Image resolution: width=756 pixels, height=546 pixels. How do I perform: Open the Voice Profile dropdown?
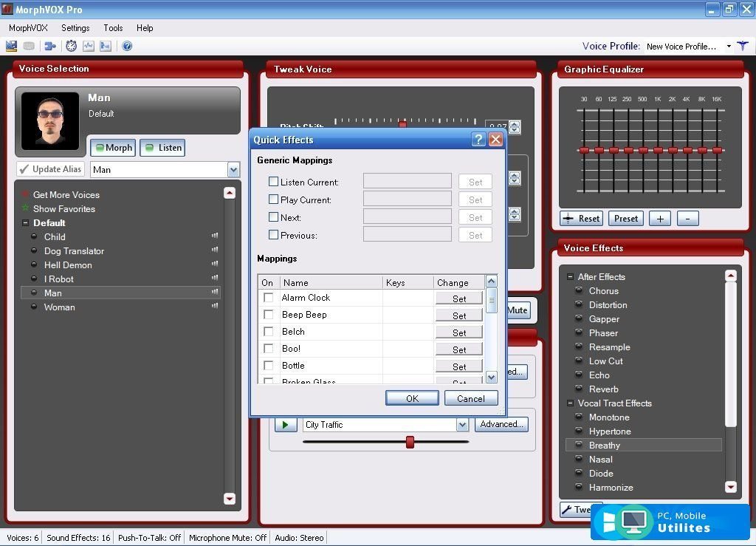point(728,47)
